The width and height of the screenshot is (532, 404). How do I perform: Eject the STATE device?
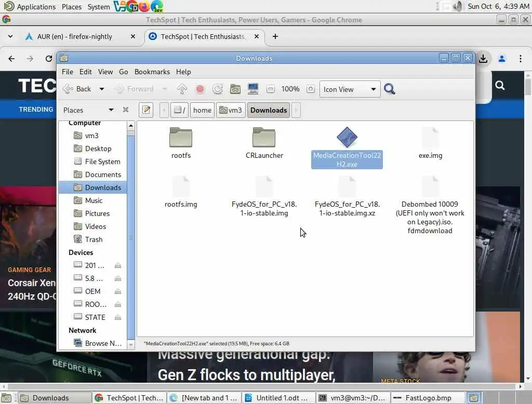coord(118,317)
